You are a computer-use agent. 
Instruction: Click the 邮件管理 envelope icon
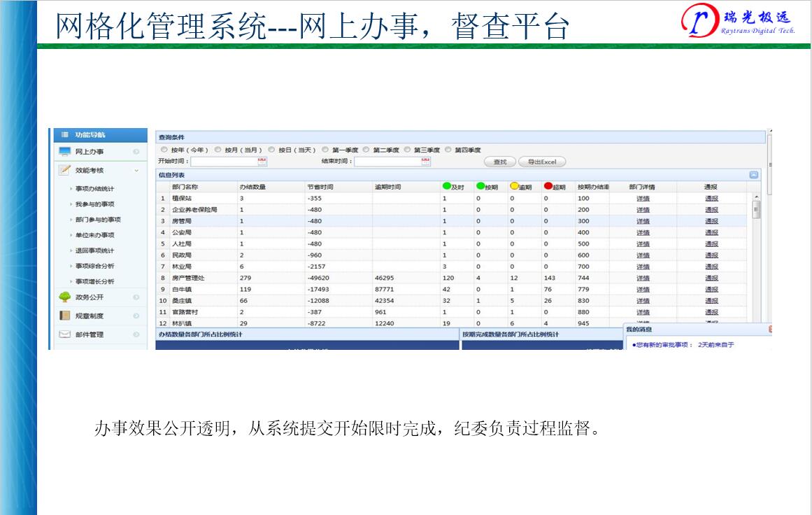tap(65, 334)
